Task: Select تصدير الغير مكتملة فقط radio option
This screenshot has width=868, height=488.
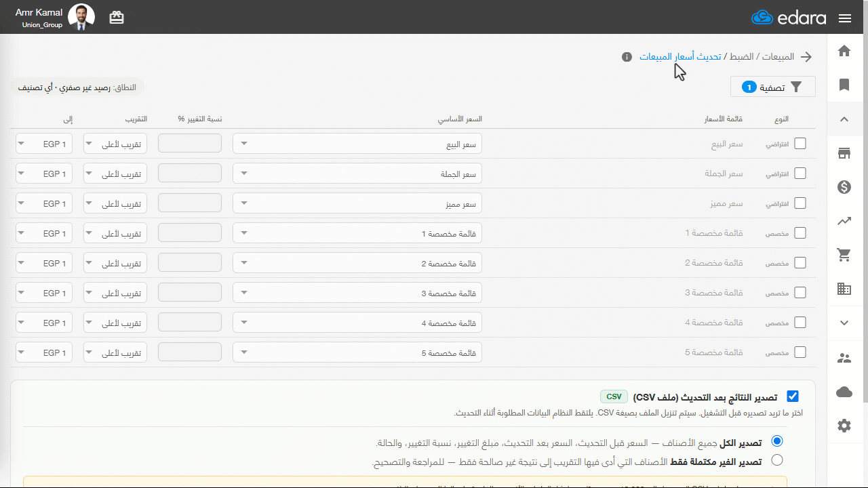Action: coord(777,461)
